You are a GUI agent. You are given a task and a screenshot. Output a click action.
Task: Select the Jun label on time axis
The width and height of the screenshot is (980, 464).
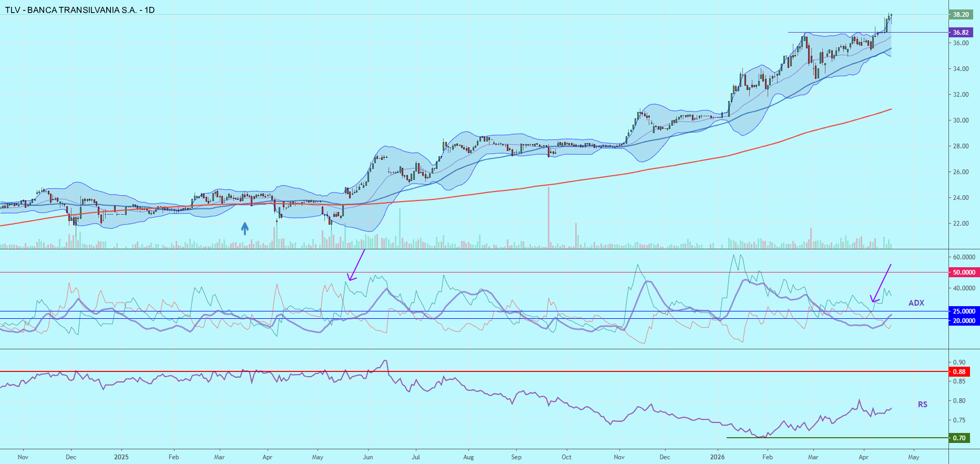368,457
